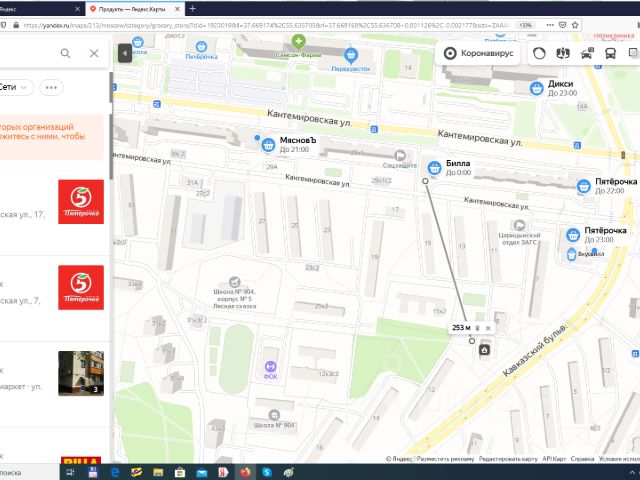Open the Коронавирус map layer button
640x480 pixels.
coord(478,53)
